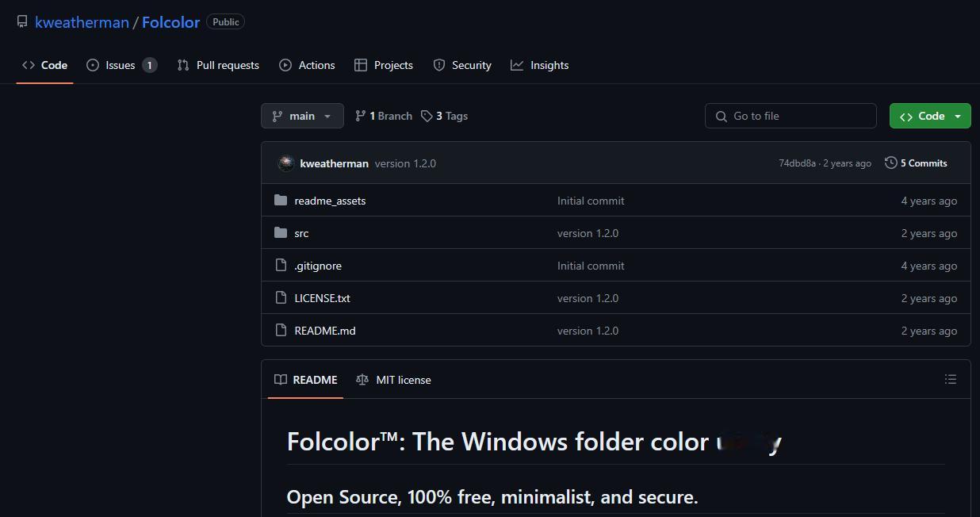Click the repository icon beside kweatherman
The image size is (980, 517).
coord(22,21)
